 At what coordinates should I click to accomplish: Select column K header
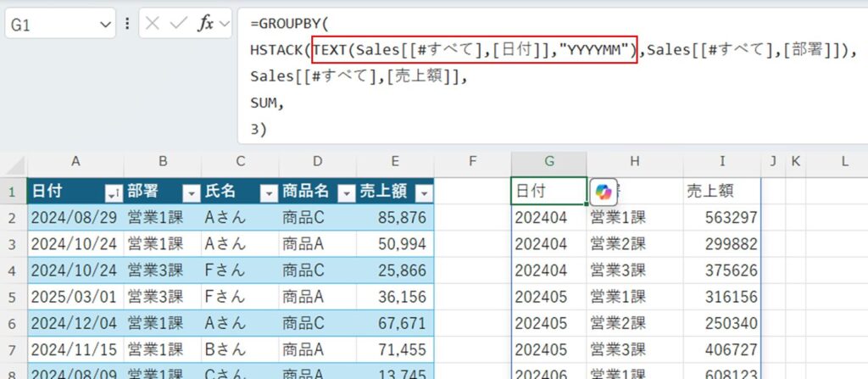tap(795, 161)
